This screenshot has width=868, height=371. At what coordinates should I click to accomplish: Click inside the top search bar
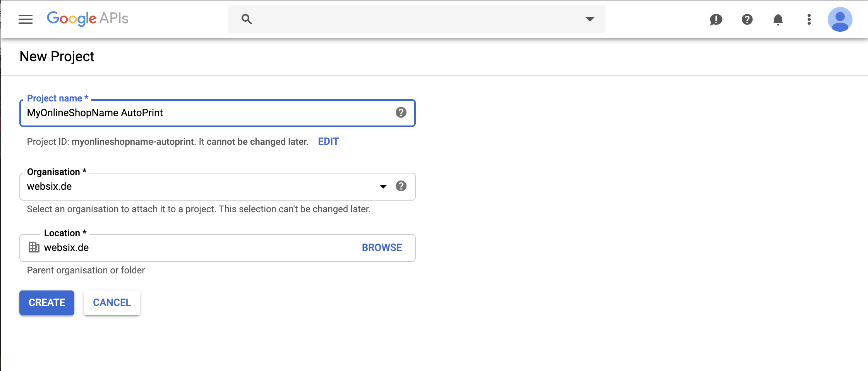(417, 19)
